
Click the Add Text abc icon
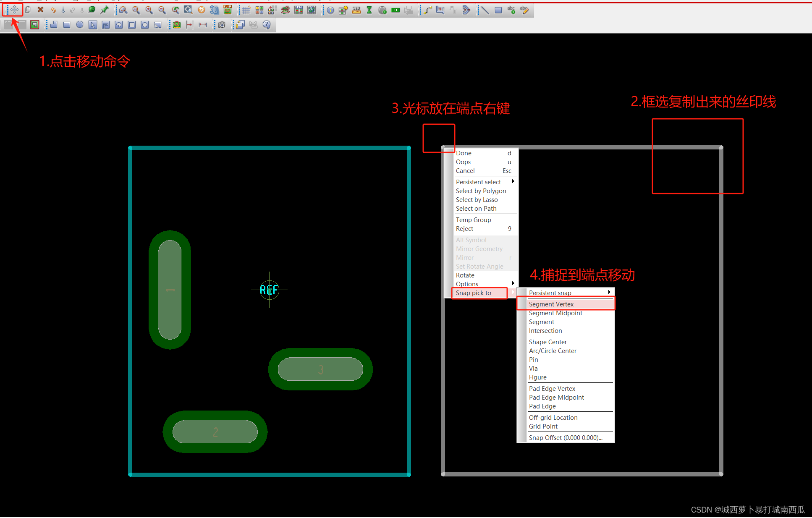coord(511,10)
